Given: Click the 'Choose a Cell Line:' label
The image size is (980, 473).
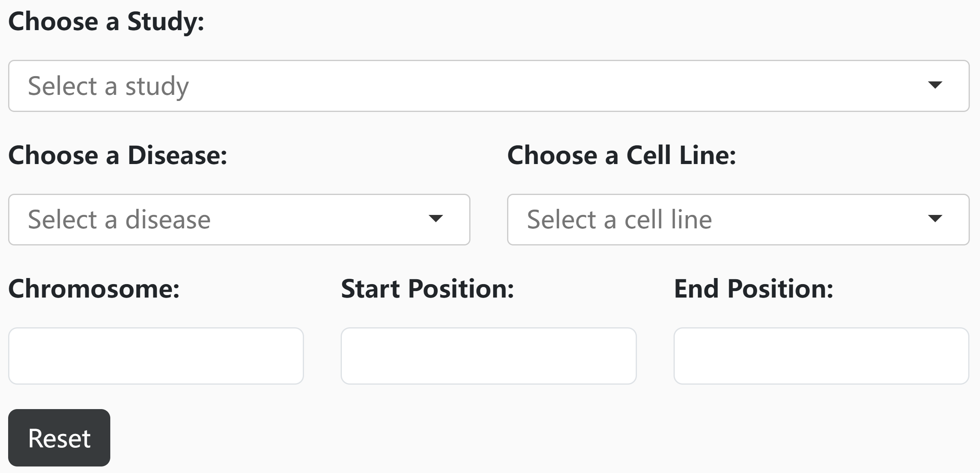Looking at the screenshot, I should [x=621, y=155].
